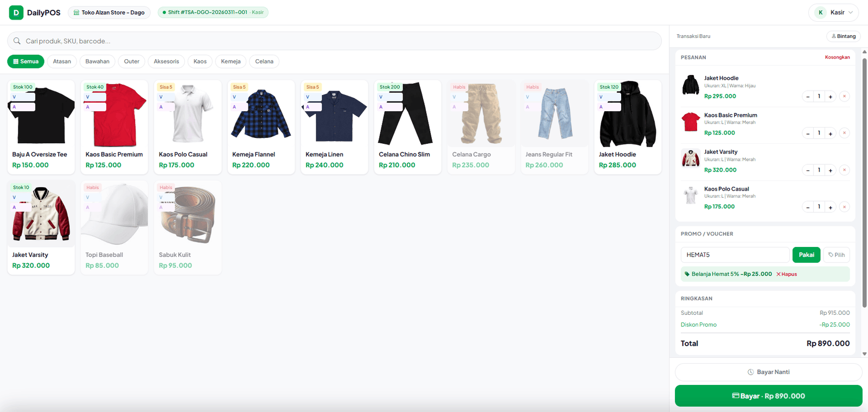Decrease Kaos Polo Casual quantity
Screen dimensions: 868x412
tap(808, 207)
